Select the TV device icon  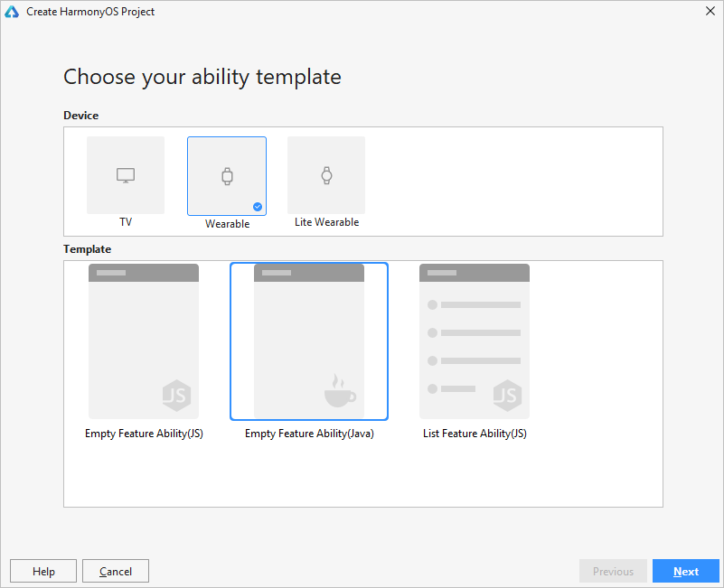[x=126, y=176]
